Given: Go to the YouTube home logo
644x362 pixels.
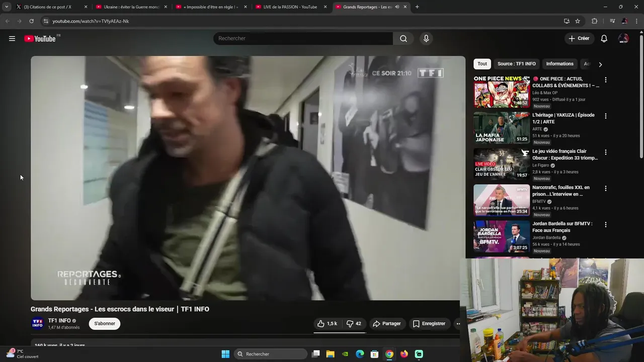Looking at the screenshot, I should click(40, 39).
